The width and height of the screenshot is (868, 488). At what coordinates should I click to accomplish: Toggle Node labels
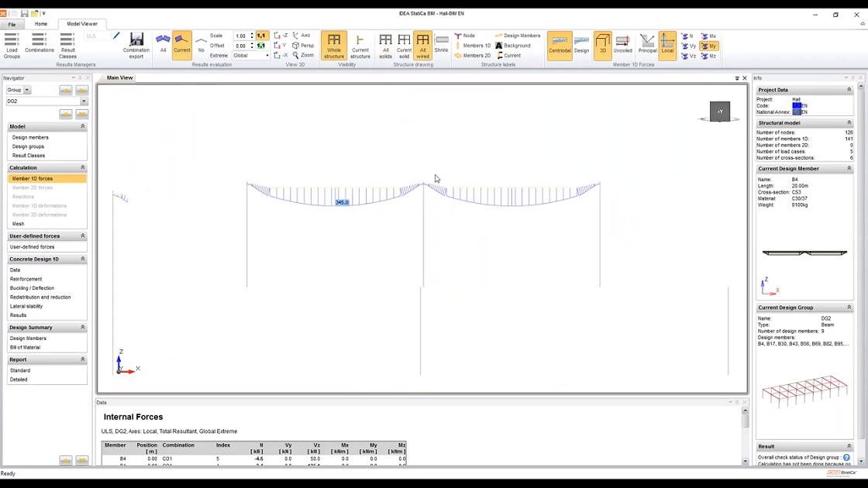click(x=465, y=36)
